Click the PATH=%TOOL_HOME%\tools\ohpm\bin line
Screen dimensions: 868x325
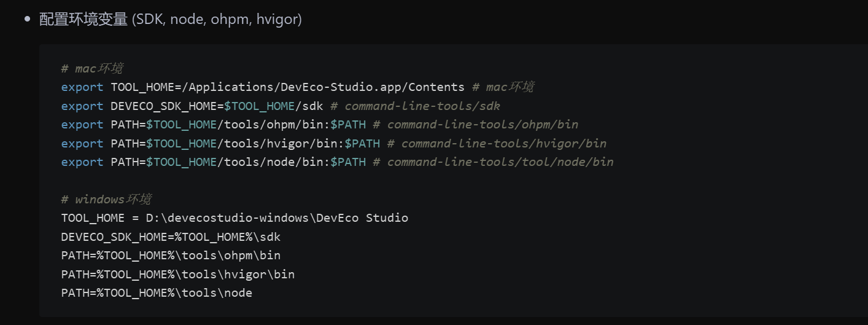(171, 256)
